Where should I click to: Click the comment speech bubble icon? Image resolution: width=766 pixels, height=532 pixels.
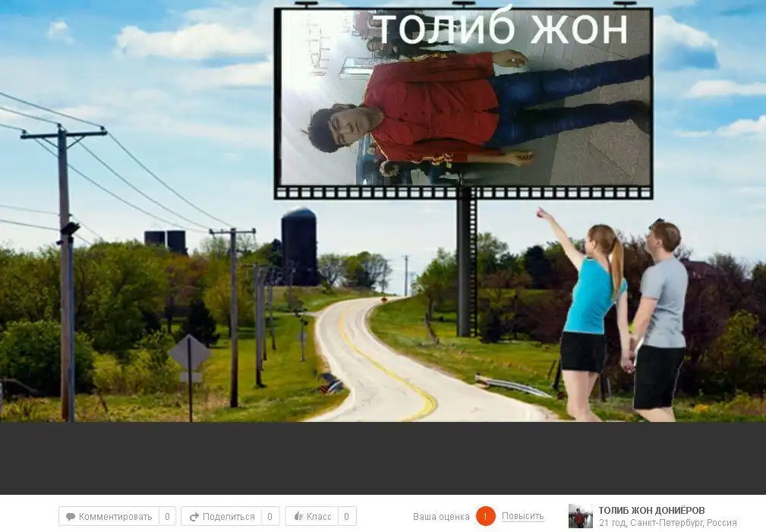(71, 517)
